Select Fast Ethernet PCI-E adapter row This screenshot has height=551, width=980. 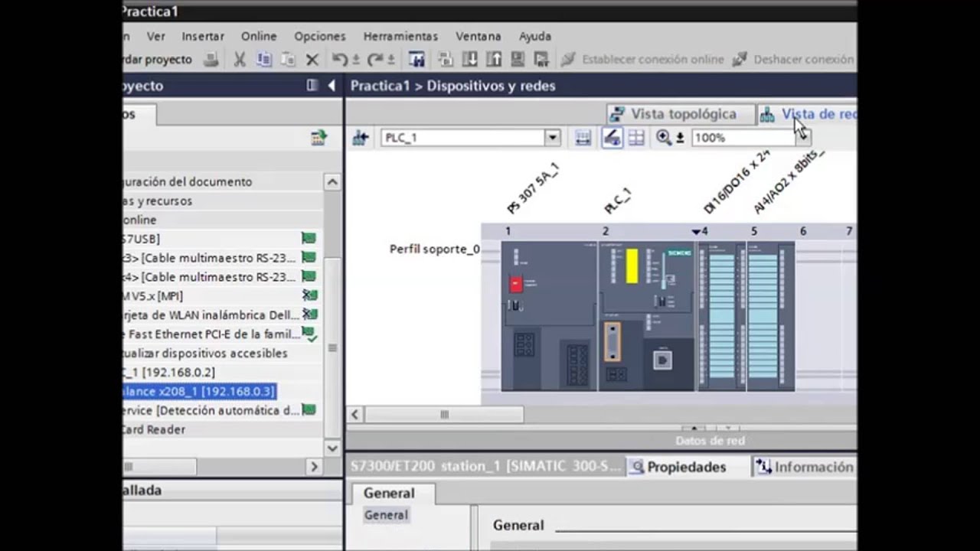[222, 334]
